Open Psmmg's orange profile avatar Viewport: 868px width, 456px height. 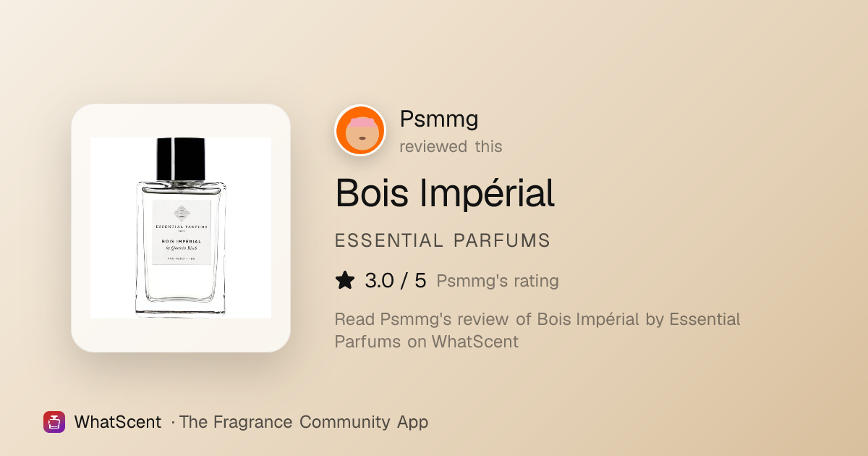tap(360, 130)
